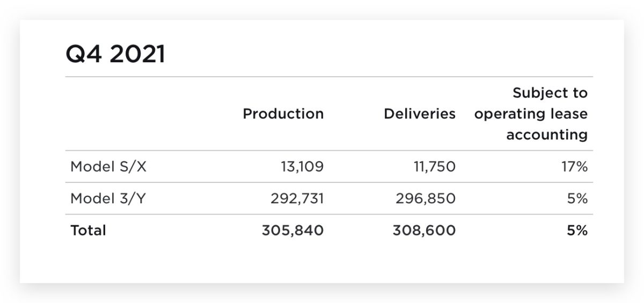Select the Deliveries column header
Viewport: 644px width, 303px height.
(x=420, y=114)
